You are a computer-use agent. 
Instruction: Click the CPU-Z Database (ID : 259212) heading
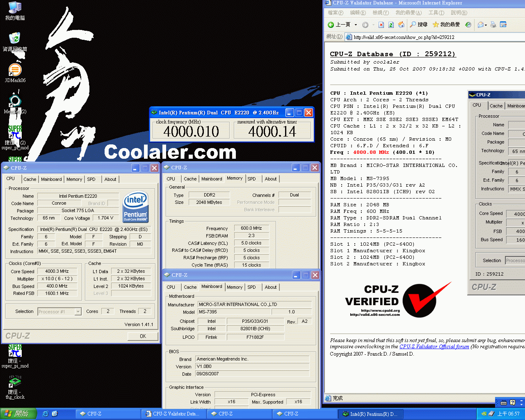tap(393, 54)
